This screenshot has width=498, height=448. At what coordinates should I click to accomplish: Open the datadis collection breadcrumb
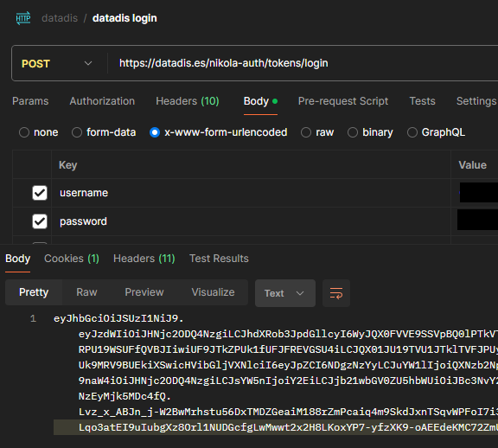tap(60, 18)
